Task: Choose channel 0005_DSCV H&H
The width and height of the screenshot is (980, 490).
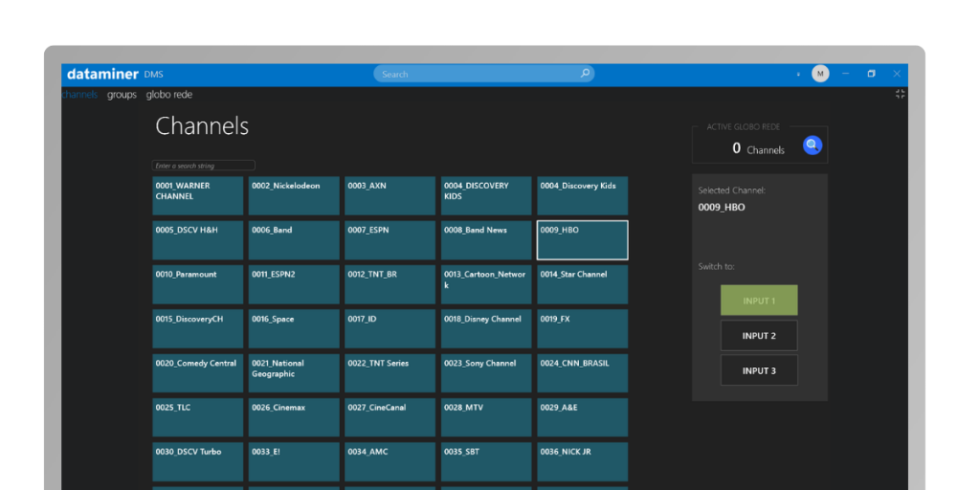Action: tap(197, 240)
